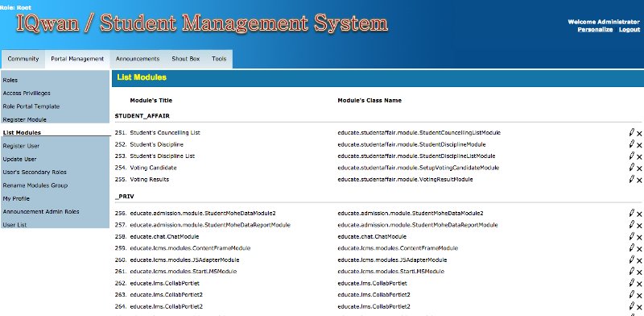Edit the ContentFrameModule entry 259
Viewport: 644px width, 316px height.
pos(632,247)
